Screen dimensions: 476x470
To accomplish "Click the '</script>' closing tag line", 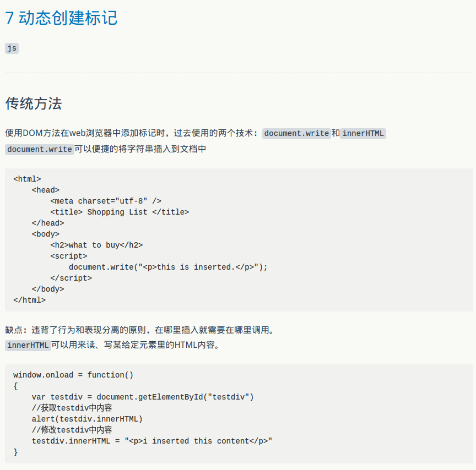I will tap(71, 278).
